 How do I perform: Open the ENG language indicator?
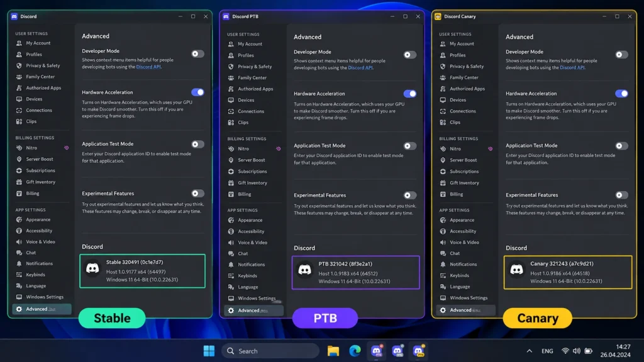tap(547, 351)
